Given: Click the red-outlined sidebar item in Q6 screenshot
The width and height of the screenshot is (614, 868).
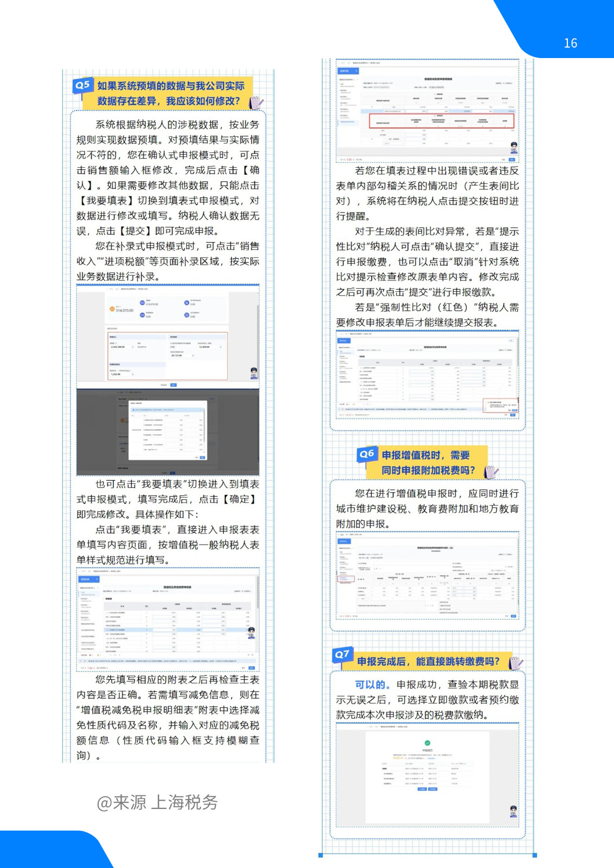Looking at the screenshot, I should click(x=346, y=579).
